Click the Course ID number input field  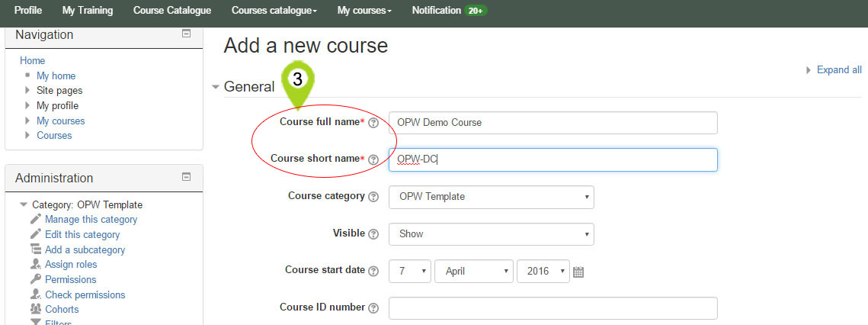click(x=553, y=308)
